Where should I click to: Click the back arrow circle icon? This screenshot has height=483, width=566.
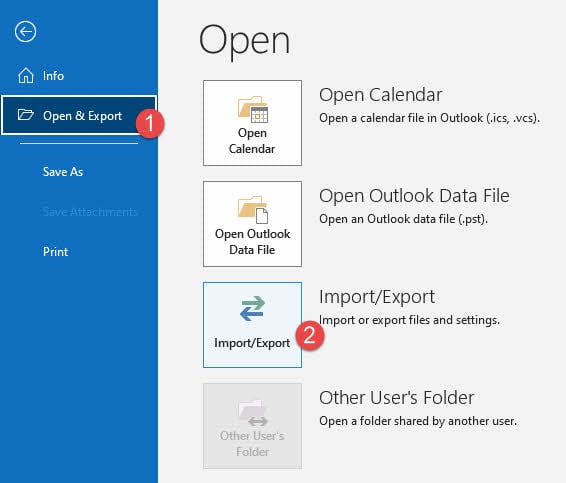coord(25,32)
